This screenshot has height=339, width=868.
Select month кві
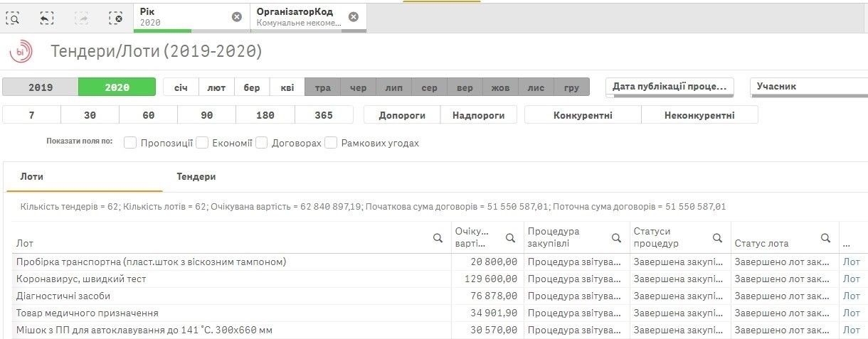287,87
